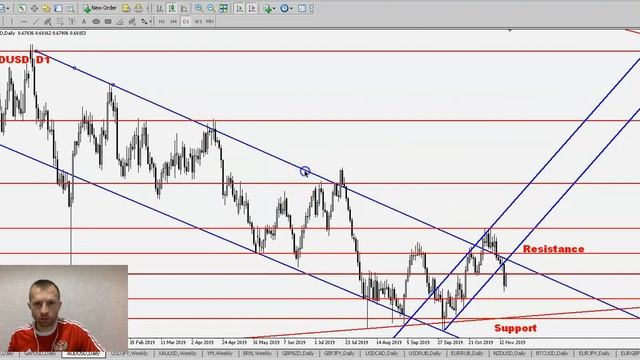Switch to USDJPY,Weekly chart tab
The height and width of the screenshot is (360, 640).
click(129, 353)
